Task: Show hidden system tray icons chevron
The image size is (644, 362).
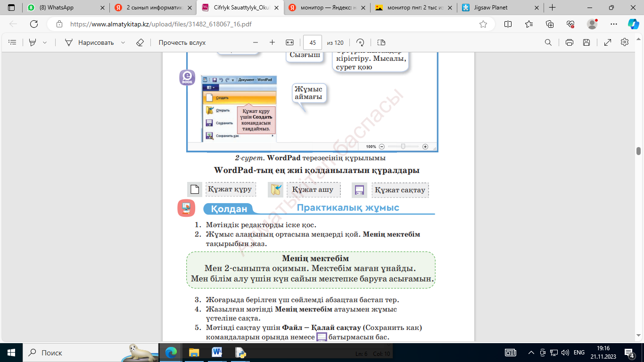Action: [531, 353]
